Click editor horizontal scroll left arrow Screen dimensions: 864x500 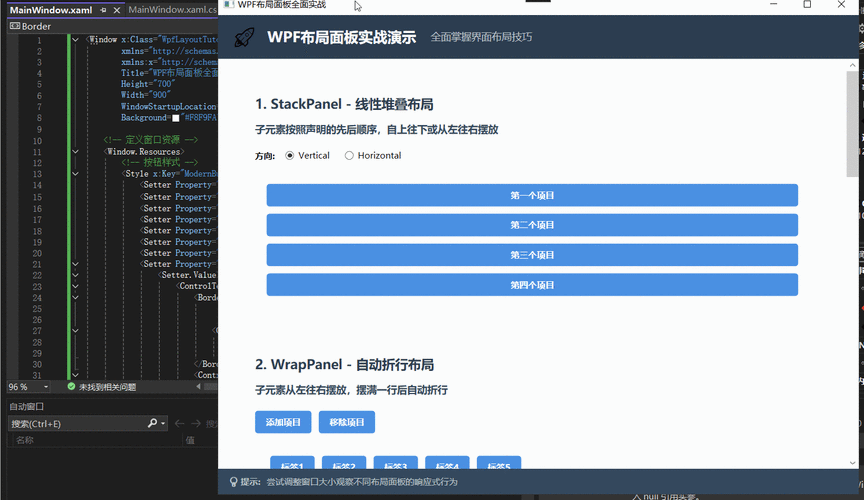[x=198, y=386]
